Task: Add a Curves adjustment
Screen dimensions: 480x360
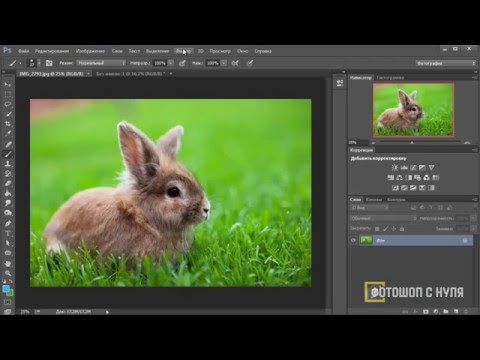Action: (x=413, y=168)
